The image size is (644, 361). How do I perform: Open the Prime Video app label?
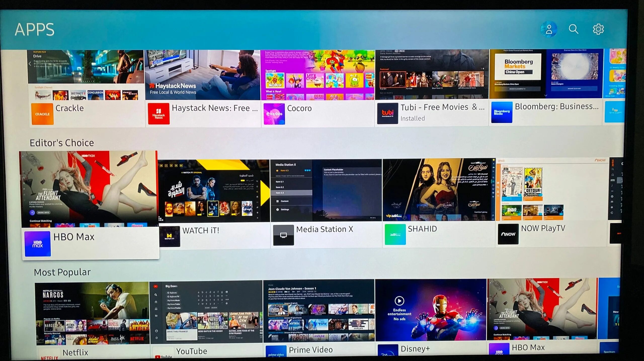click(310, 350)
